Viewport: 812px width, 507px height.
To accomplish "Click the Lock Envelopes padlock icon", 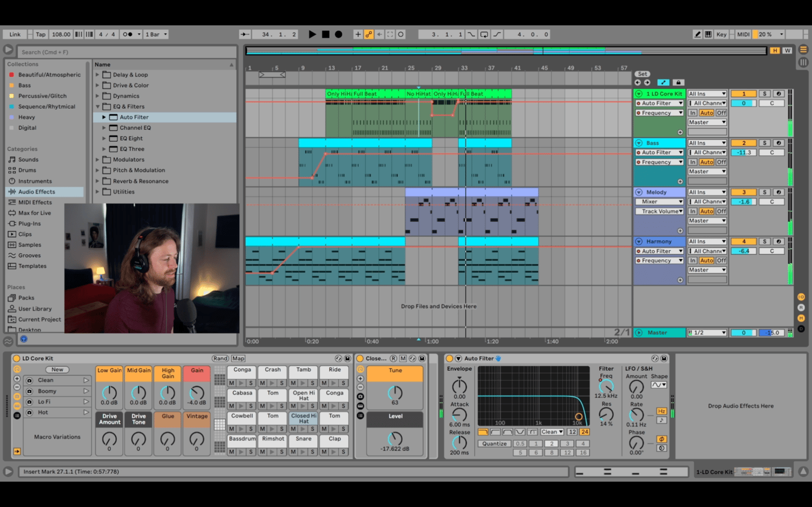I will coord(678,82).
